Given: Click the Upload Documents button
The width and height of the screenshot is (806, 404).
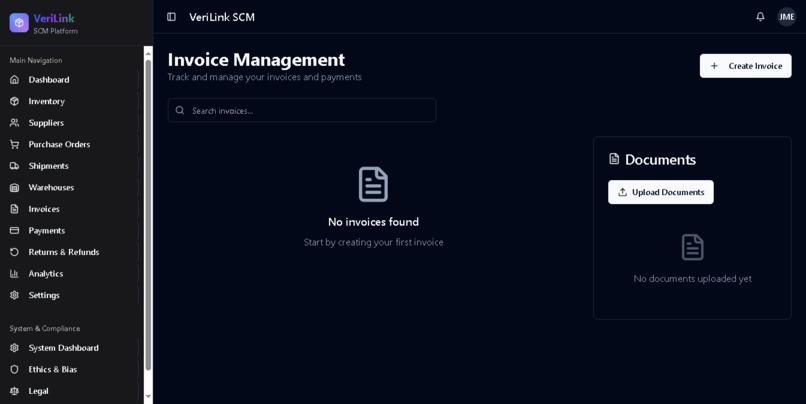Looking at the screenshot, I should click(x=661, y=192).
